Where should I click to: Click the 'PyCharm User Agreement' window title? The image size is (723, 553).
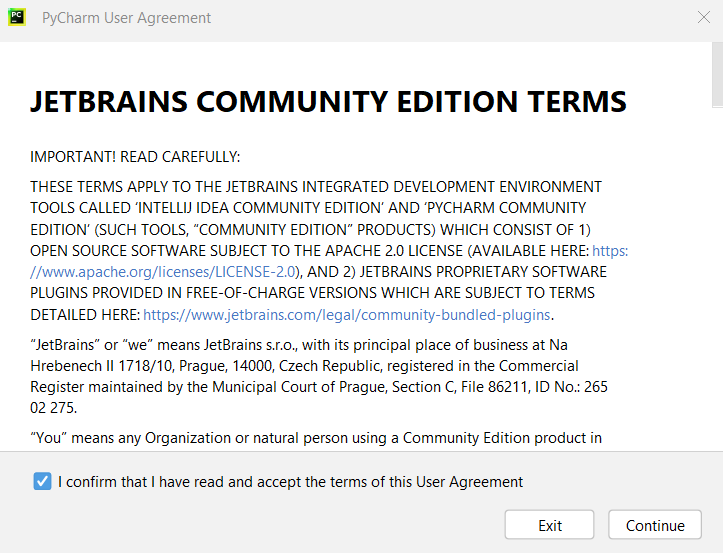[126, 18]
